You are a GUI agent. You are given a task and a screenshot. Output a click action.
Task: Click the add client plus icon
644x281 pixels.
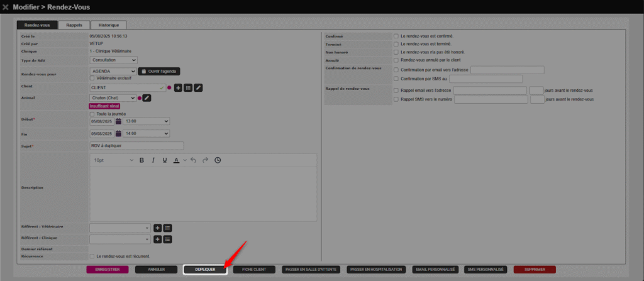pos(178,87)
